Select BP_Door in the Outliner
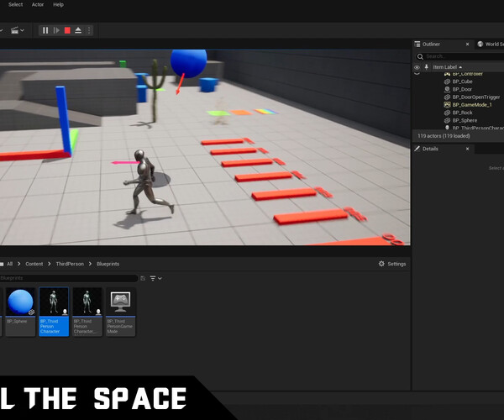504x420 pixels. click(462, 89)
